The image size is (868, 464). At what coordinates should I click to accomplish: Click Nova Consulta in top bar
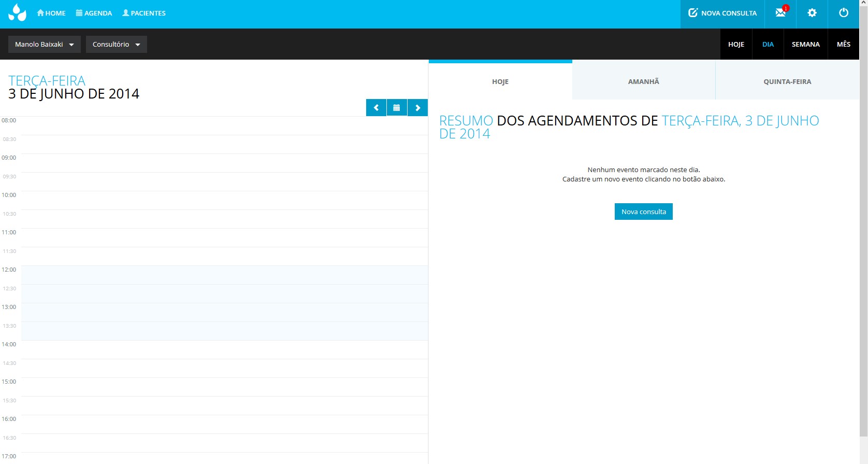[722, 13]
